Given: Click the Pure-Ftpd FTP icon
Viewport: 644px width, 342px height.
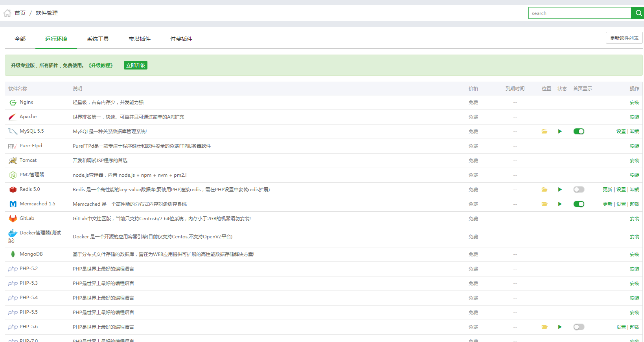Looking at the screenshot, I should [x=13, y=146].
